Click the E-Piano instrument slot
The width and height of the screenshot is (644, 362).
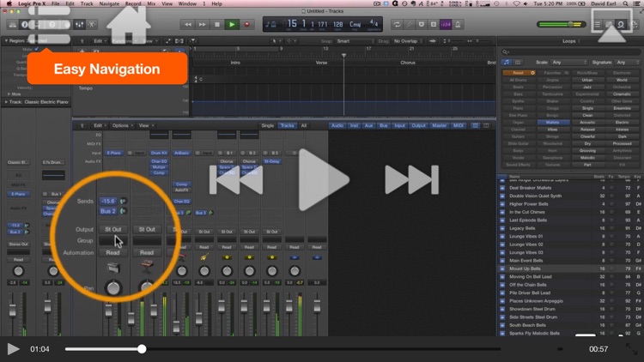[114, 153]
